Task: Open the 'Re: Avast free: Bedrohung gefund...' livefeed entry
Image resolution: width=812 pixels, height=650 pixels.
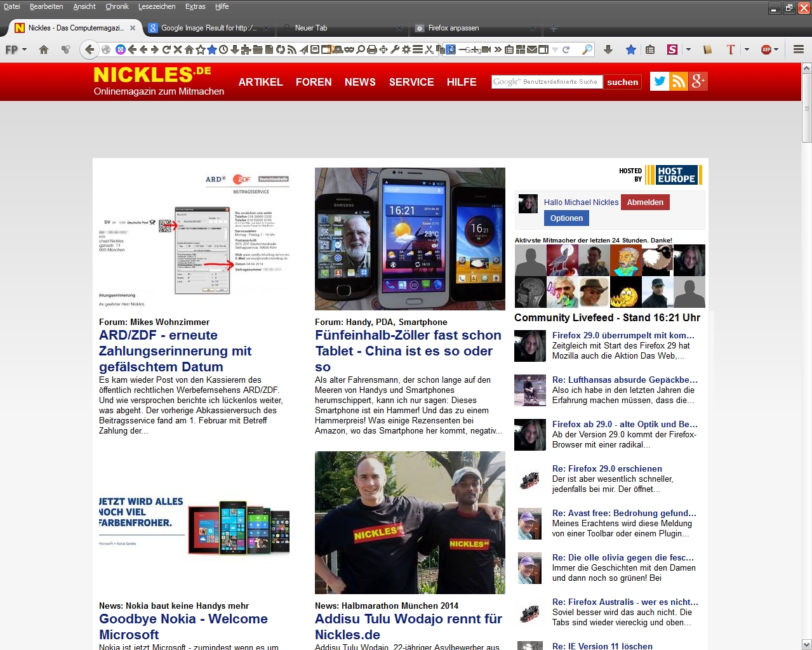Action: coord(624,513)
